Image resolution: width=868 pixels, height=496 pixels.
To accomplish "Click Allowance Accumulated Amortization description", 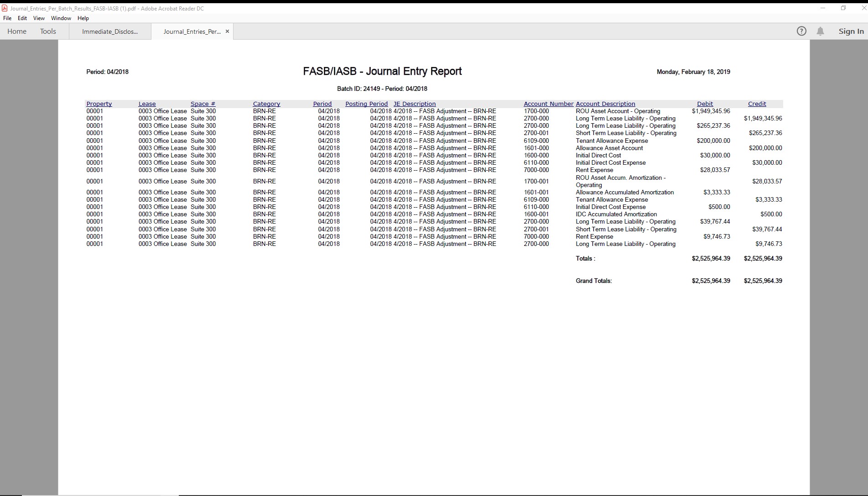I will tap(624, 193).
